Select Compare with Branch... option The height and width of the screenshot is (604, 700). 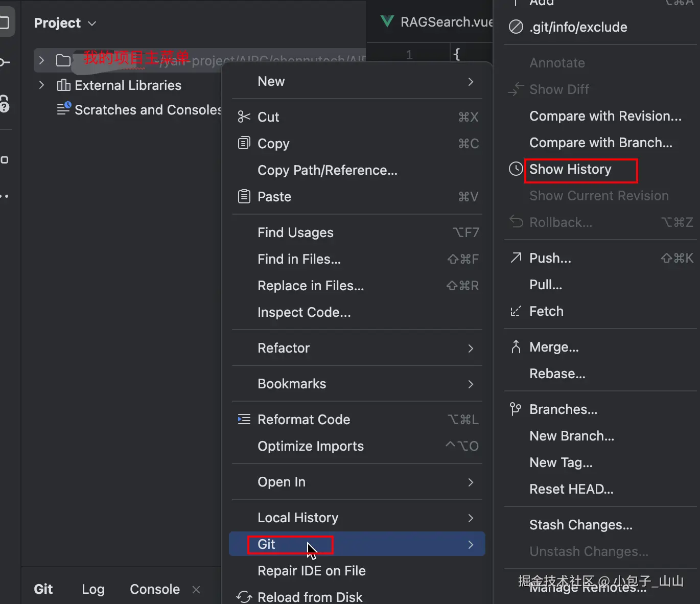600,143
